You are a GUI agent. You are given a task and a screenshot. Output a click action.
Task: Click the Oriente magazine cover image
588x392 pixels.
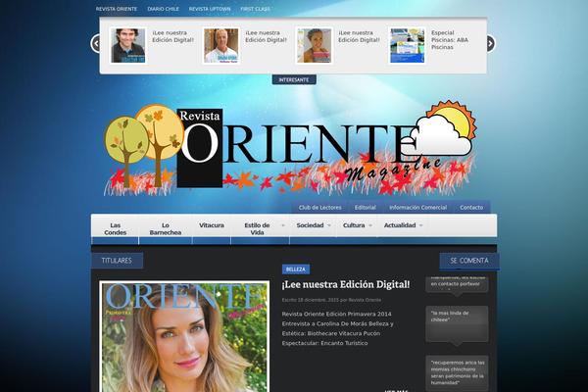coord(184,336)
